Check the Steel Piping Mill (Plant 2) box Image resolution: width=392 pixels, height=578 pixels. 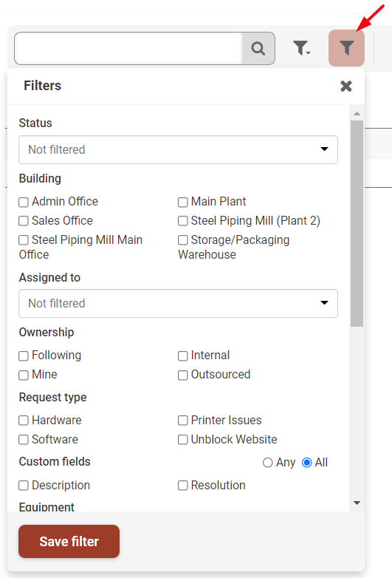click(x=182, y=221)
